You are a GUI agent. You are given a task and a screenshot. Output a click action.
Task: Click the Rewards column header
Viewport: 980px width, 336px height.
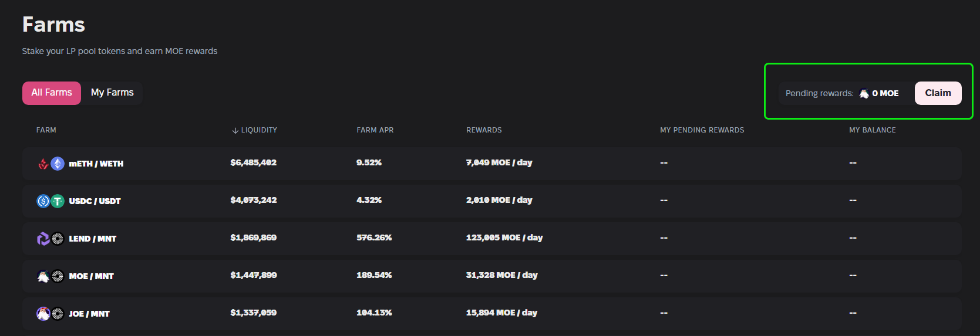[x=484, y=130]
